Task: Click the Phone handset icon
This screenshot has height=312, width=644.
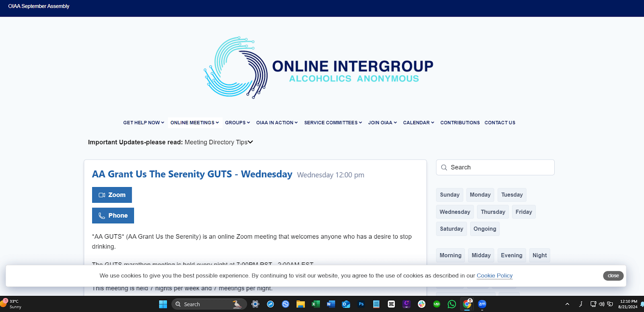Action: pos(102,216)
